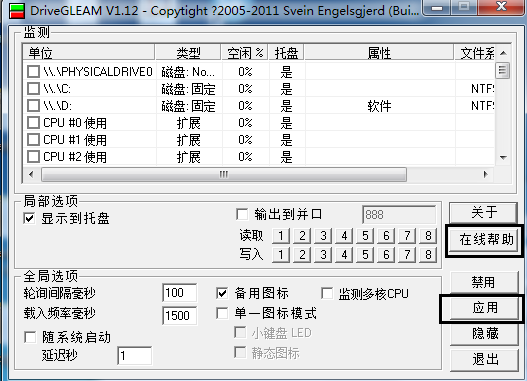Click the 文件系 column header
The image size is (527, 381).
(x=475, y=53)
